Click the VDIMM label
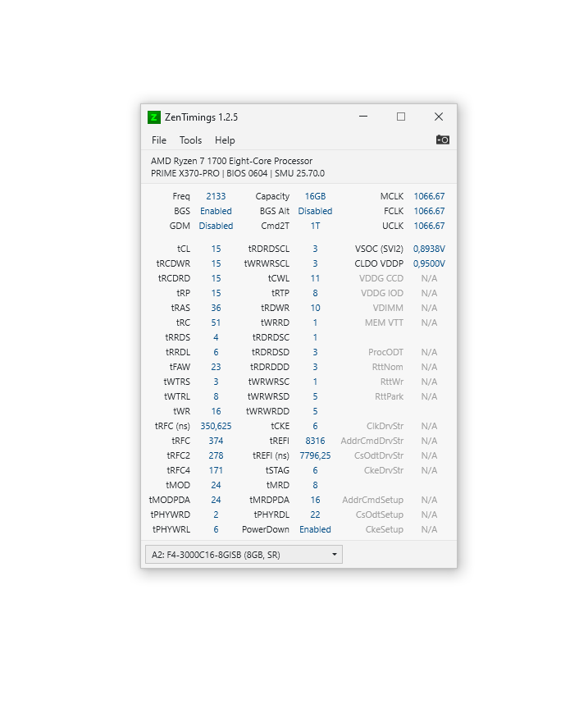Image resolution: width=588 pixels, height=709 pixels. point(388,308)
